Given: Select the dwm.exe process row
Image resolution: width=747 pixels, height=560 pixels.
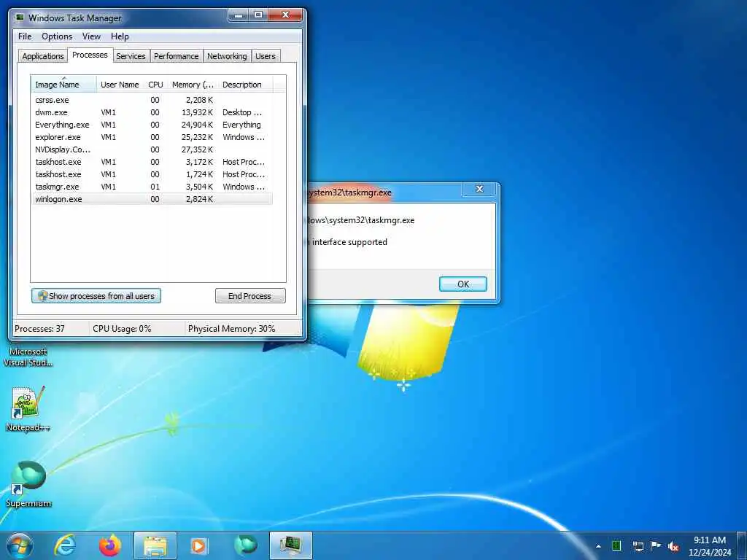Looking at the screenshot, I should 152,112.
